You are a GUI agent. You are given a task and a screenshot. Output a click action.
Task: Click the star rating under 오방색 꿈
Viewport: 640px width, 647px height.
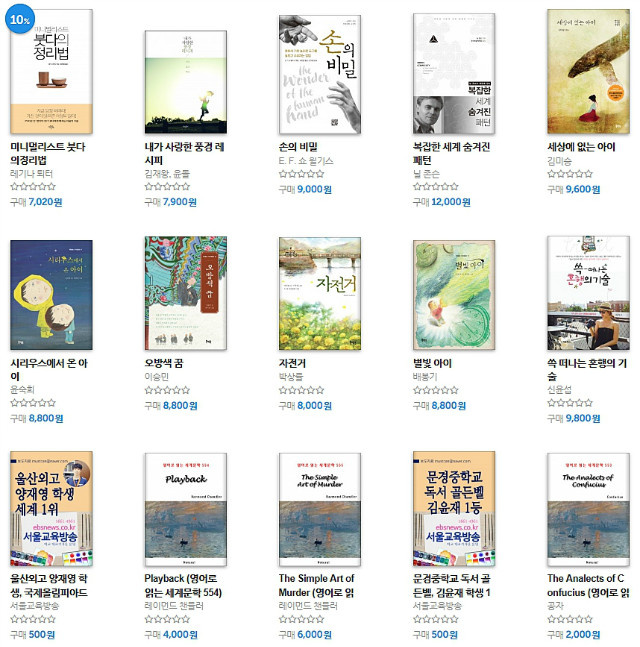click(168, 390)
